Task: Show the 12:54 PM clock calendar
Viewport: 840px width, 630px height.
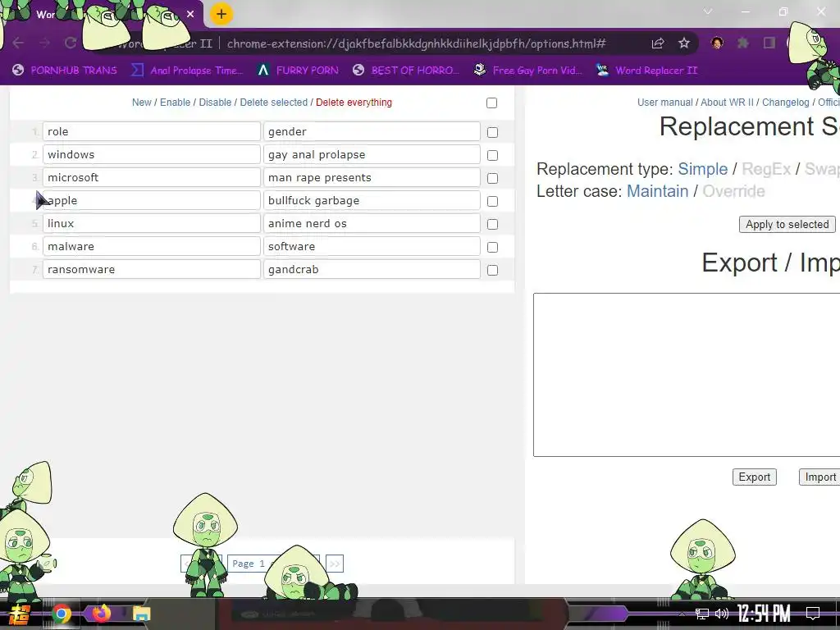Action: tap(764, 614)
